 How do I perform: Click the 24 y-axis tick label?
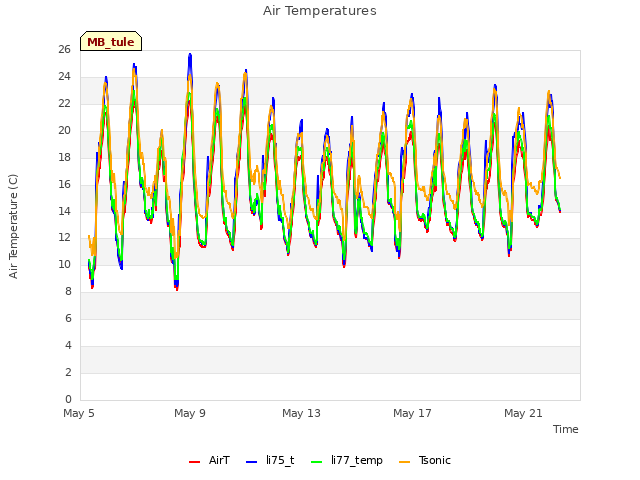pos(64,76)
